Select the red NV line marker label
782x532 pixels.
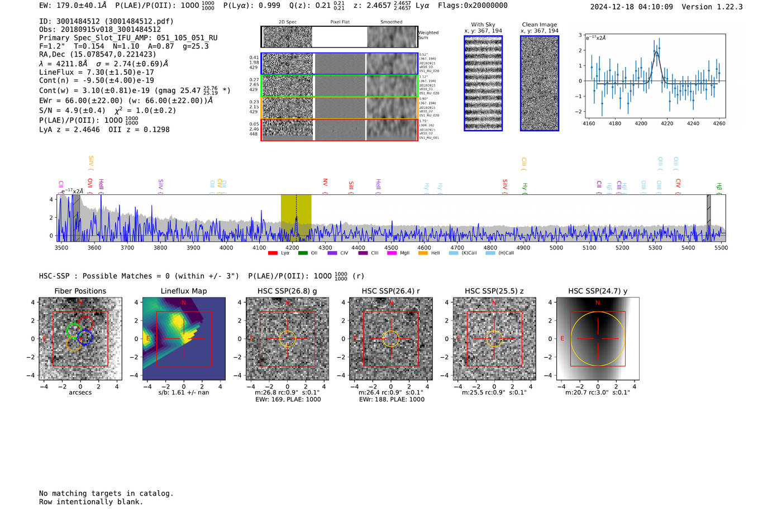(325, 186)
